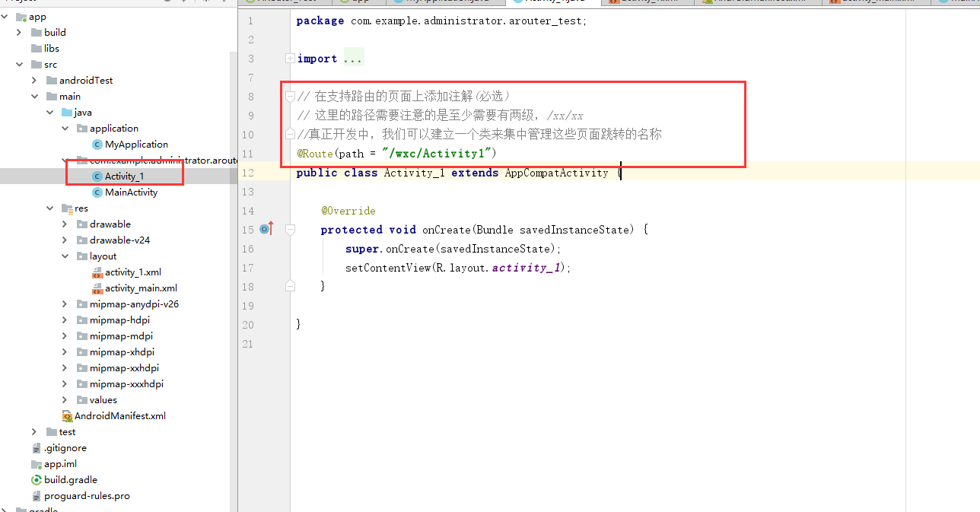
Task: Click the activity_main.xml layout file icon
Action: tap(97, 288)
